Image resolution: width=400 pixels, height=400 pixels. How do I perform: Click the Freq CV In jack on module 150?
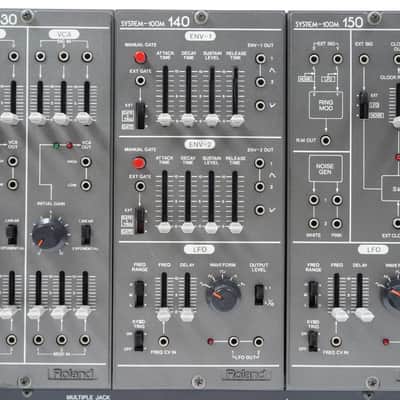(x=336, y=341)
